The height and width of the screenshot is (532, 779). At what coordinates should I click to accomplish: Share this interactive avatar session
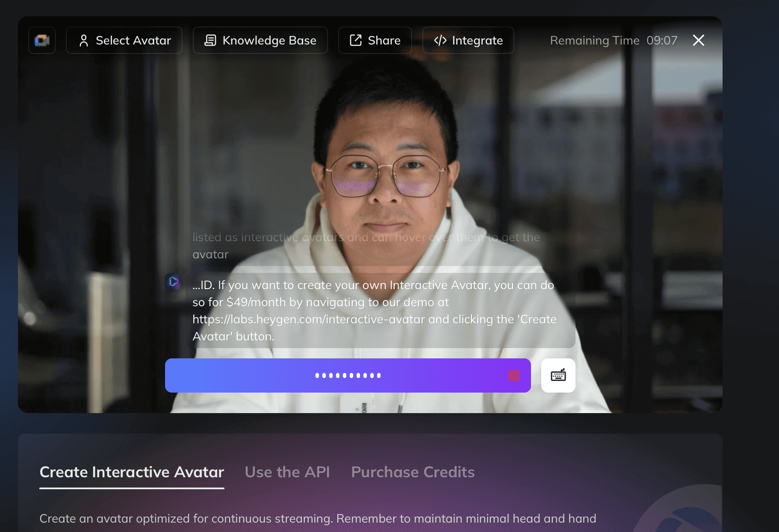click(x=375, y=40)
